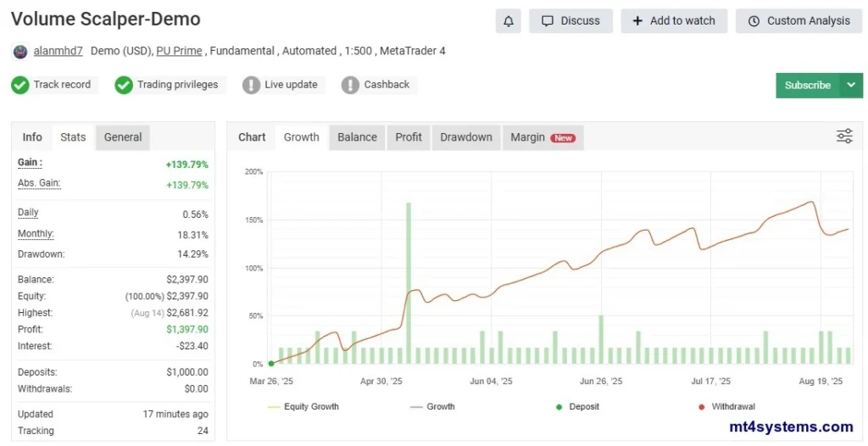The image size is (868, 446).
Task: Click the Profit value $1,397.90
Action: (187, 330)
